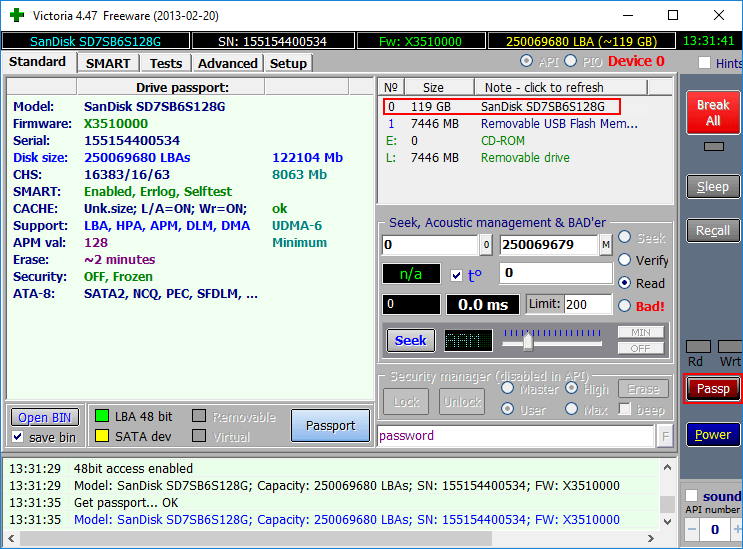Click log entry 'Get passport... OK'
Screen dimensions: 743x549
pos(126,503)
